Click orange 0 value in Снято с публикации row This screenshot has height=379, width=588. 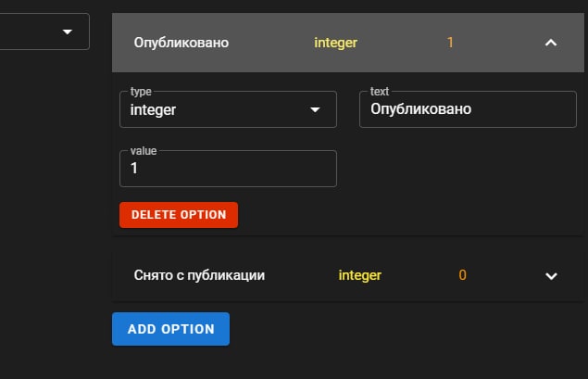[x=462, y=276]
